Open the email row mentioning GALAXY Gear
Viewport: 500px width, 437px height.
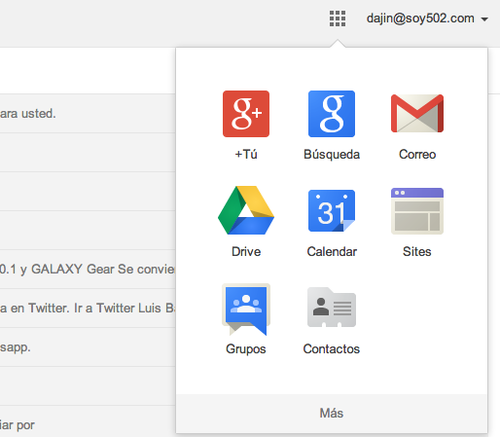(88, 269)
